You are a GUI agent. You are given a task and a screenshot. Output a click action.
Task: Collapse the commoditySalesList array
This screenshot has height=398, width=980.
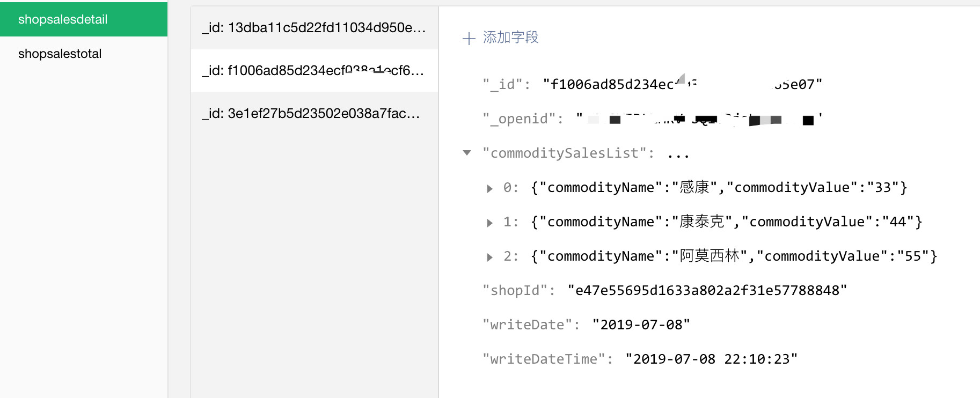click(x=467, y=153)
